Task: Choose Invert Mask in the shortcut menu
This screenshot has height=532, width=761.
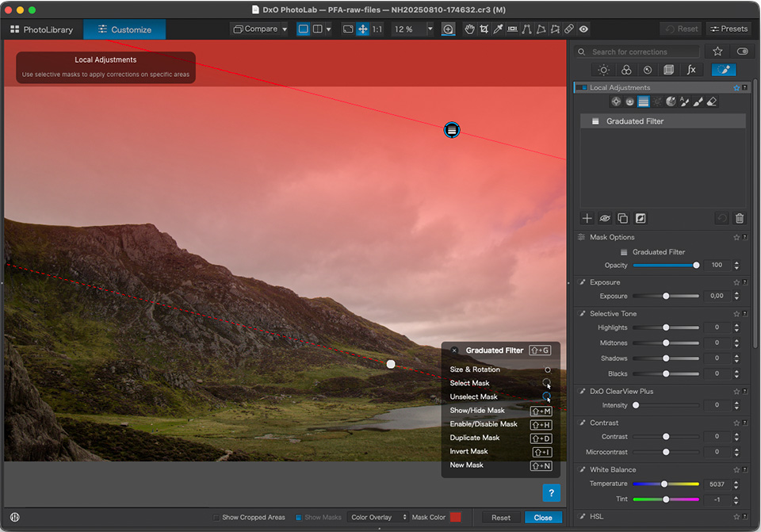Action: pos(468,451)
